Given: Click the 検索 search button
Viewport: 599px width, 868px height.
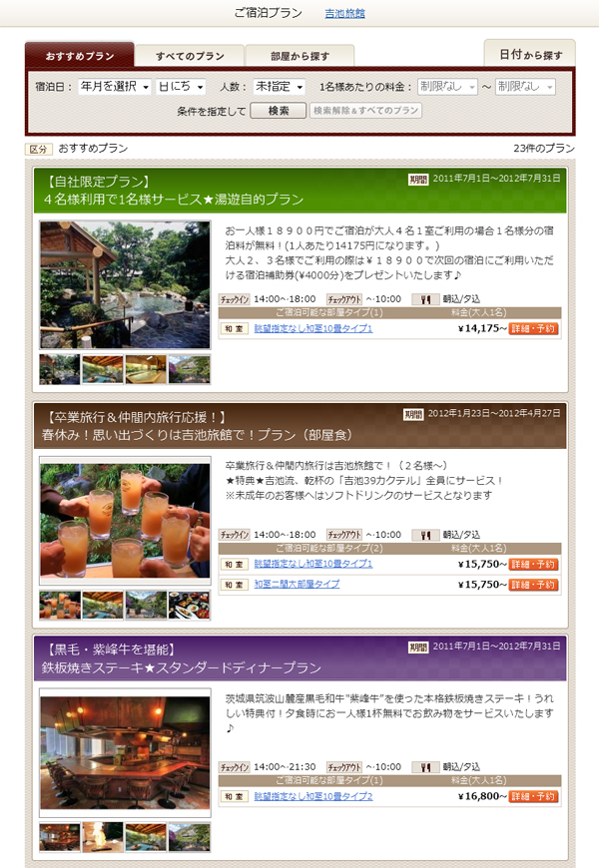Looking at the screenshot, I should click(x=279, y=111).
